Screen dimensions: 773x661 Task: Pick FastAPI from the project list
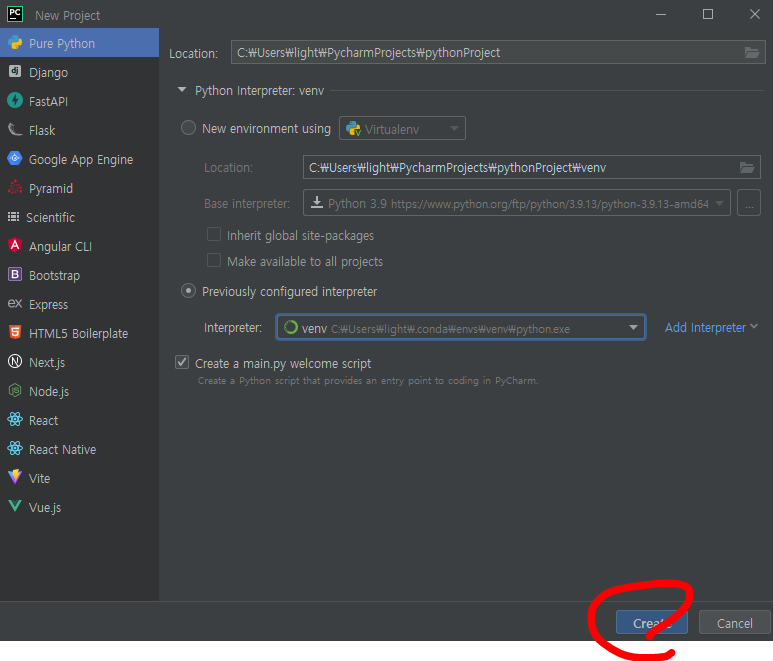pyautogui.click(x=79, y=101)
